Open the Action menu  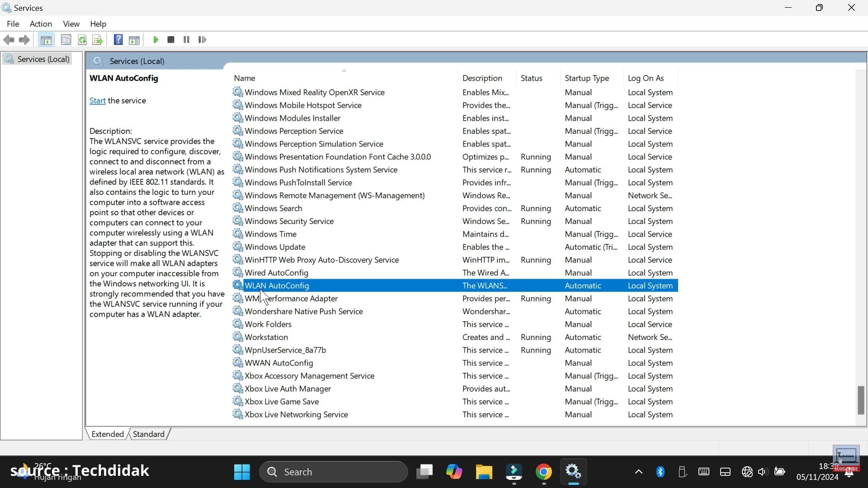pyautogui.click(x=41, y=24)
